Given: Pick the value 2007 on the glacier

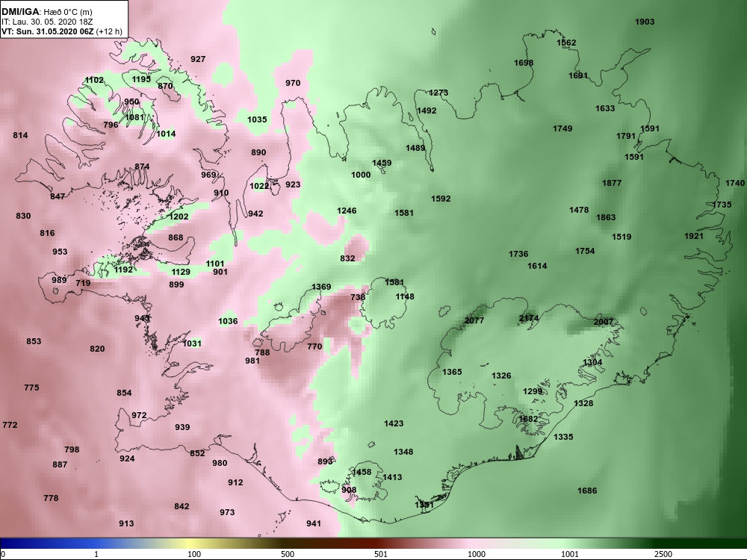Looking at the screenshot, I should coord(604,323).
